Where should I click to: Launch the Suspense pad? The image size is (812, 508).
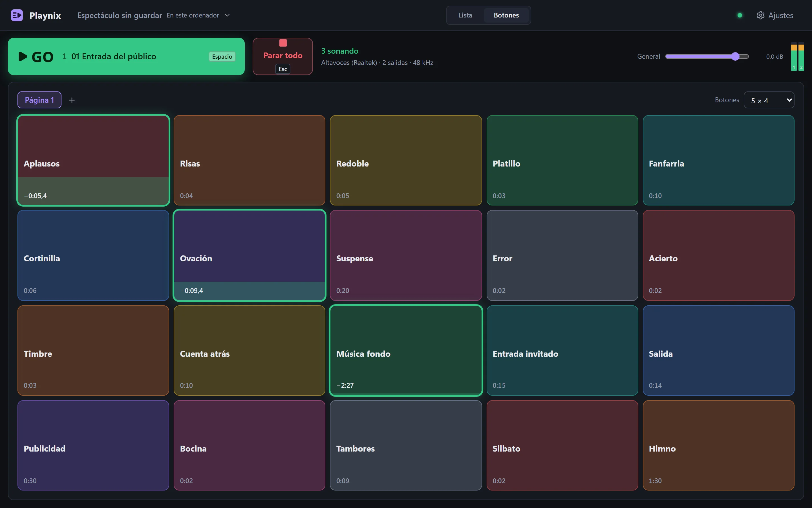point(406,255)
